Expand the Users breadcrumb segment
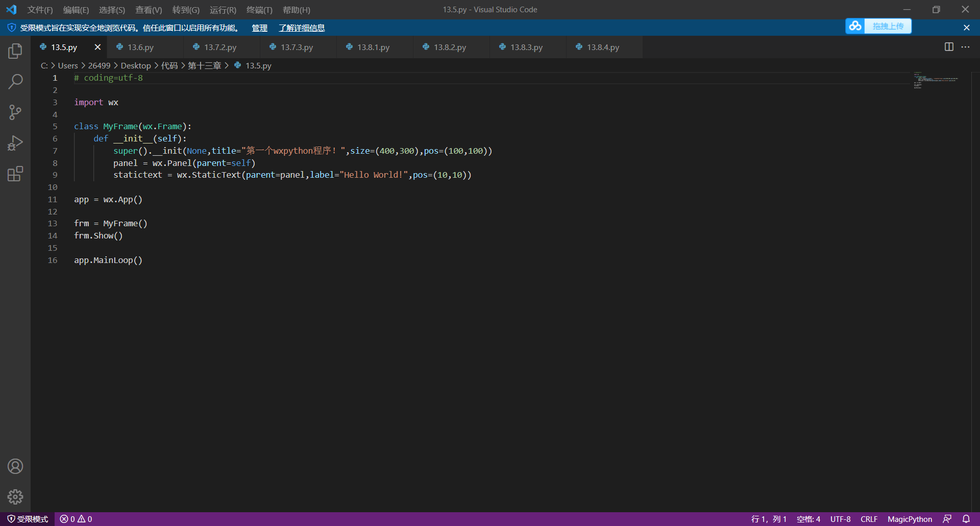Viewport: 980px width, 526px height. coord(68,65)
